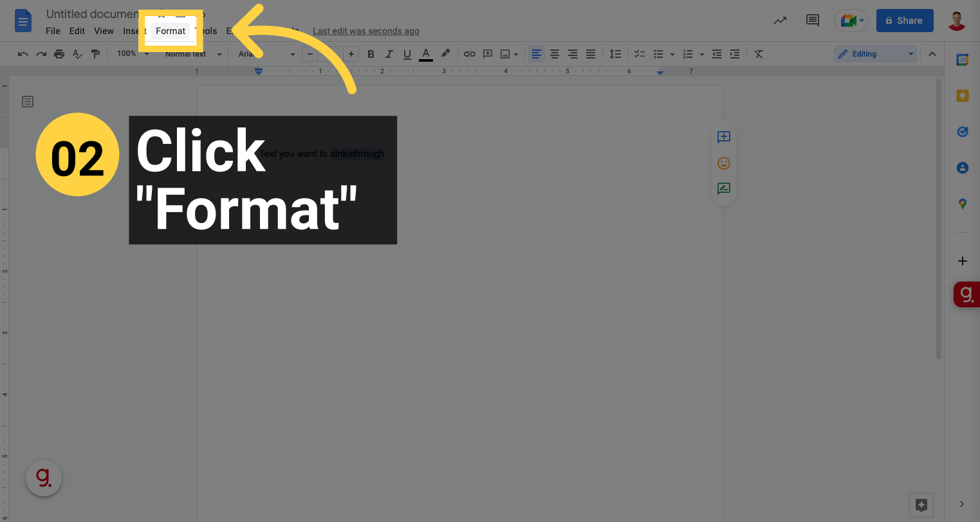
Task: Open the highlight color picker
Action: [x=445, y=54]
